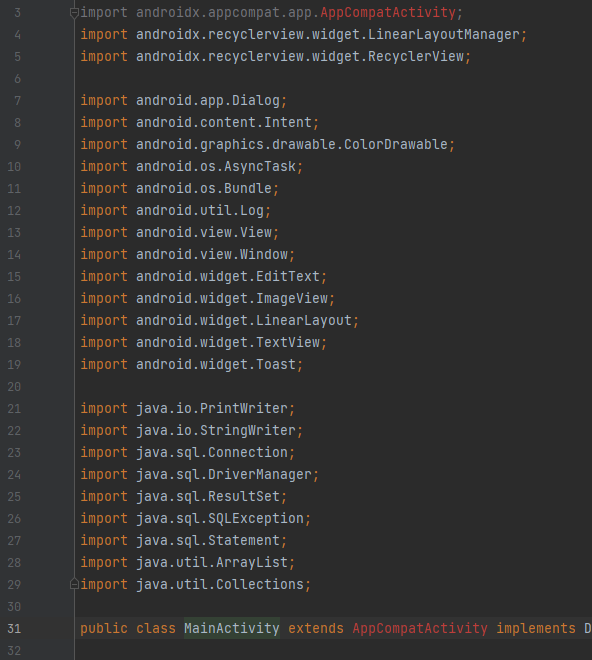Click red AppCompatActivity in import line 3
Image resolution: width=592 pixels, height=660 pixels.
click(x=388, y=13)
